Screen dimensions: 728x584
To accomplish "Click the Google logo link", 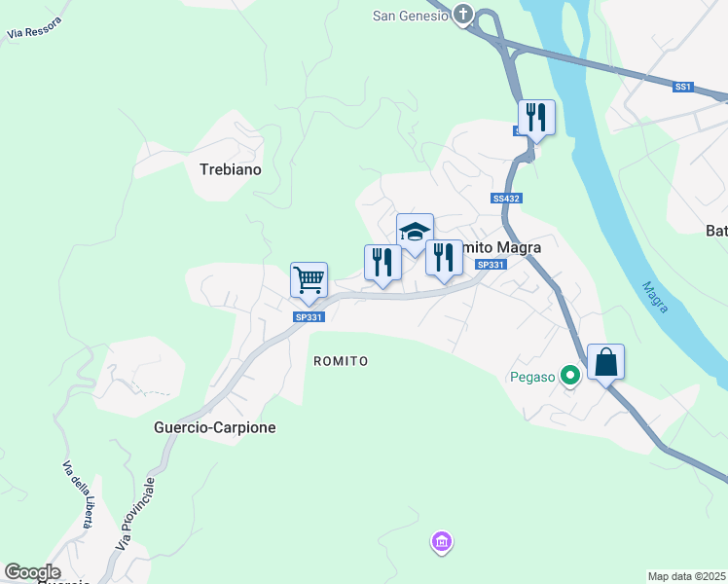I will coord(32,572).
